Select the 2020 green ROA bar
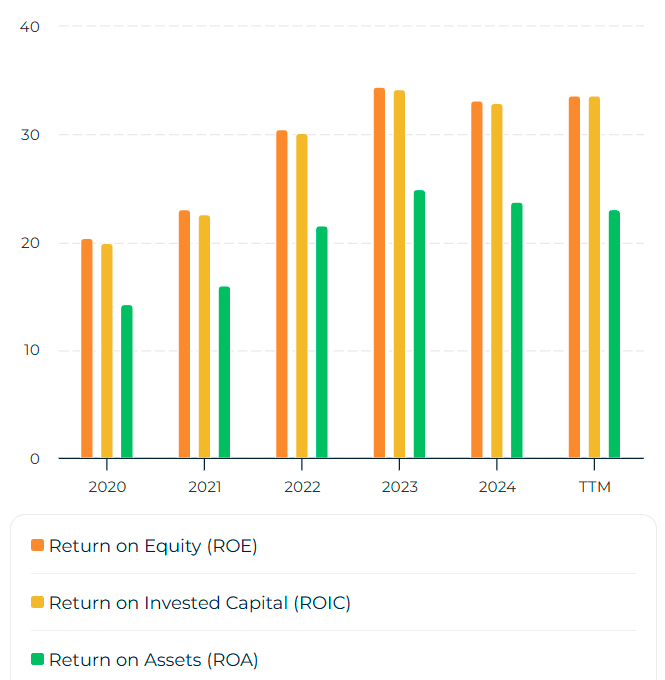 [x=127, y=382]
